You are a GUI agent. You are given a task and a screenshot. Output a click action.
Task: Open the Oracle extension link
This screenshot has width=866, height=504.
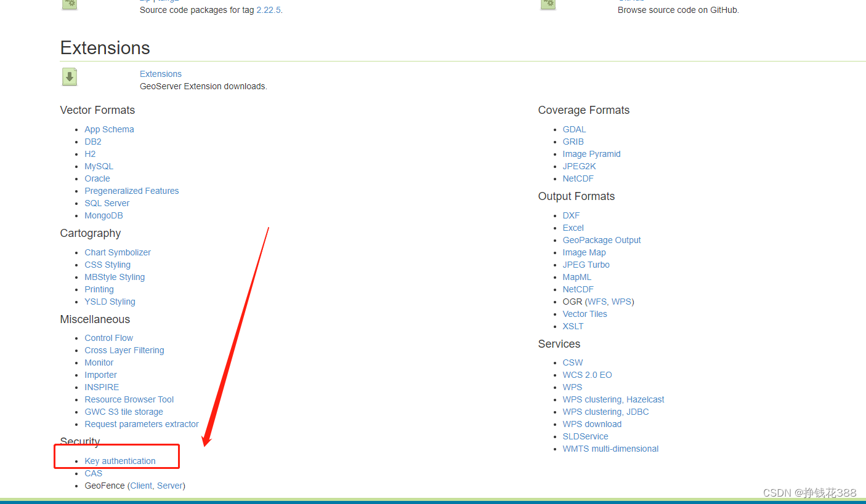coord(97,178)
